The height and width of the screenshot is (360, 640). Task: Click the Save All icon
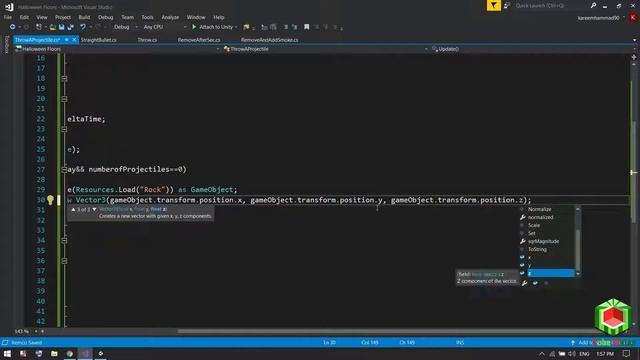[x=70, y=27]
